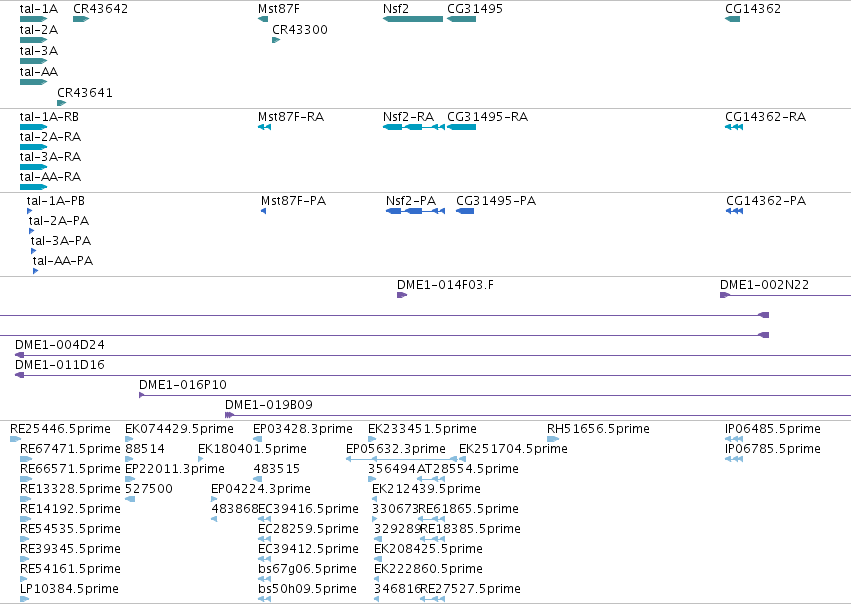Click EST EK208425.5prime
851x604 pixels.
[x=428, y=549]
